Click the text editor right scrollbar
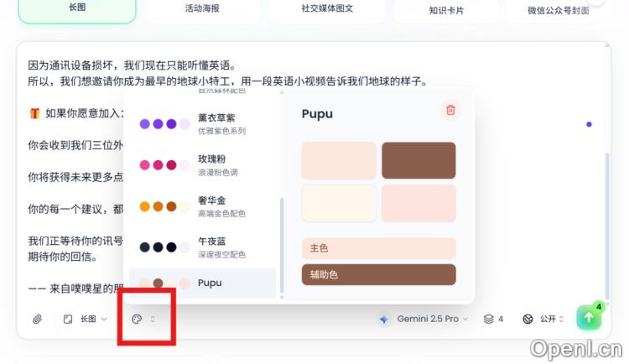The image size is (629, 364). [x=606, y=225]
